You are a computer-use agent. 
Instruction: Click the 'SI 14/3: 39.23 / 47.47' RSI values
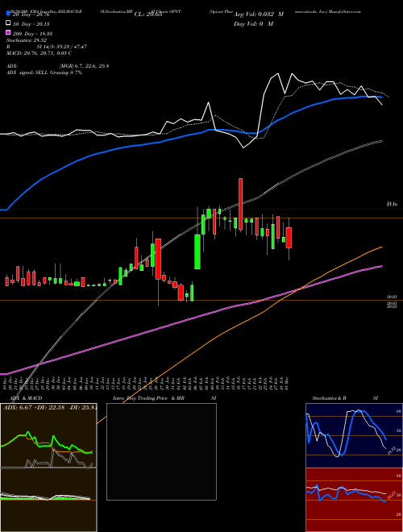(60, 47)
